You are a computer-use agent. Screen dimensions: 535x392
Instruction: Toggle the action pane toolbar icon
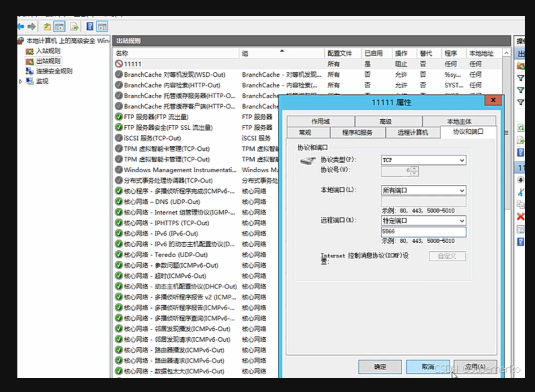[x=102, y=26]
